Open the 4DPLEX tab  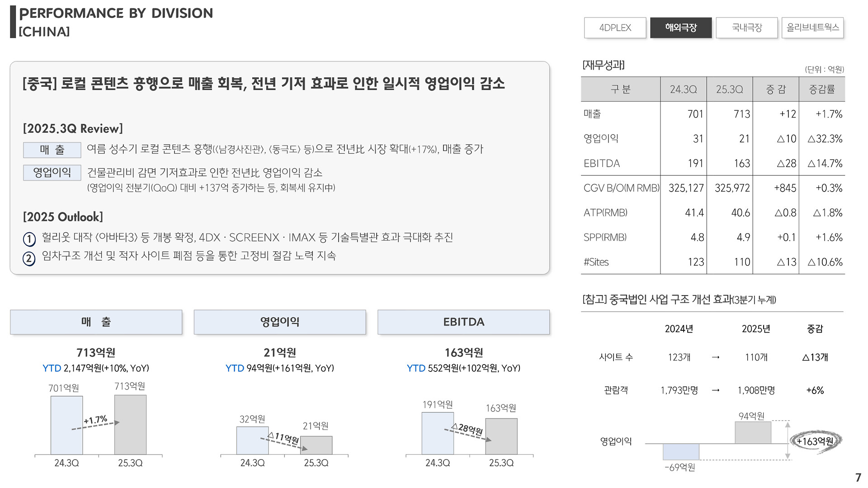click(x=615, y=28)
